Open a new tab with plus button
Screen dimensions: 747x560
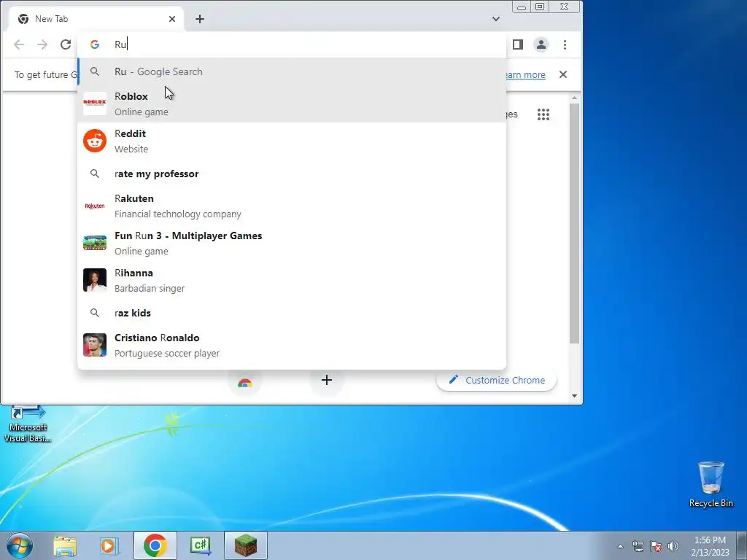click(x=200, y=19)
